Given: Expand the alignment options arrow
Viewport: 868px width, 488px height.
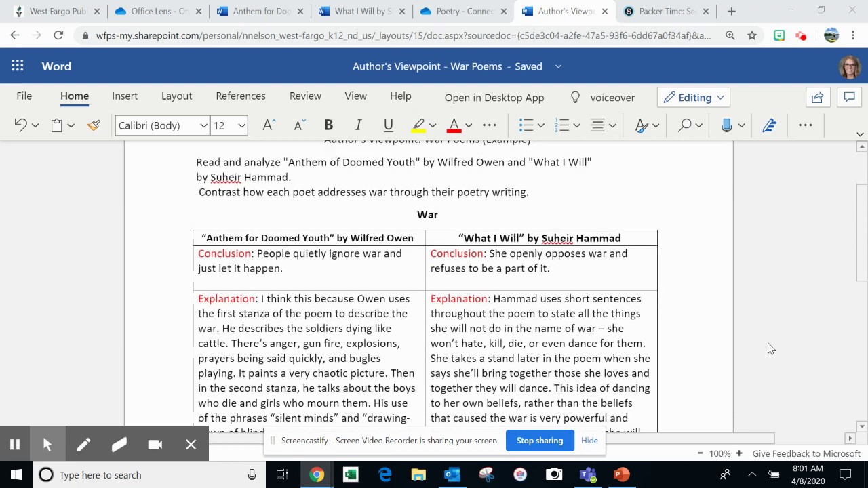Looking at the screenshot, I should [x=612, y=125].
